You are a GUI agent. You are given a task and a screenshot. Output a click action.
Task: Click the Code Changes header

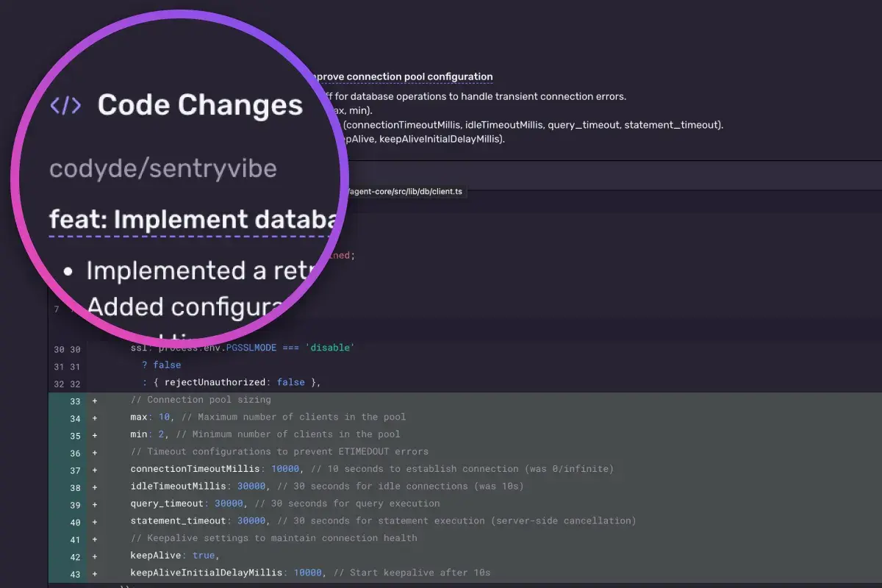coord(201,105)
